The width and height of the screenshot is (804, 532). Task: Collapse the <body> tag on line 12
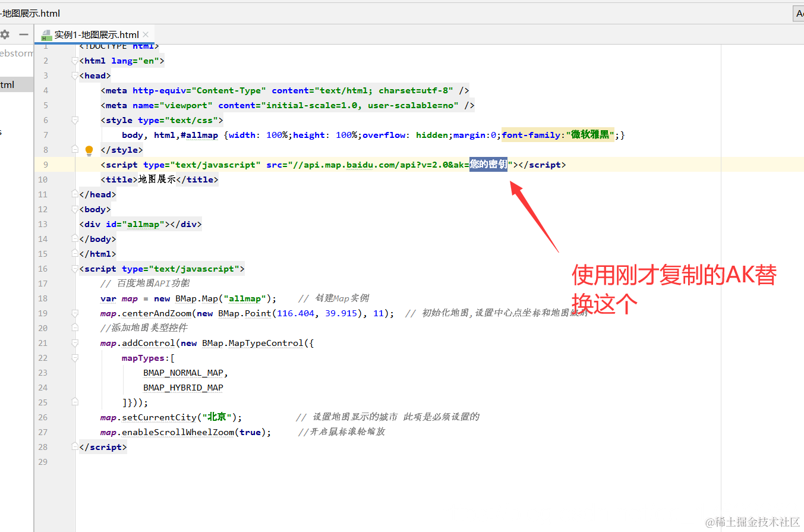[75, 209]
